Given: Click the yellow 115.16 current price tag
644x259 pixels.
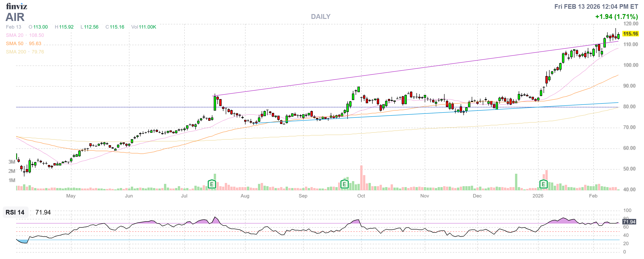Looking at the screenshot, I should [630, 34].
